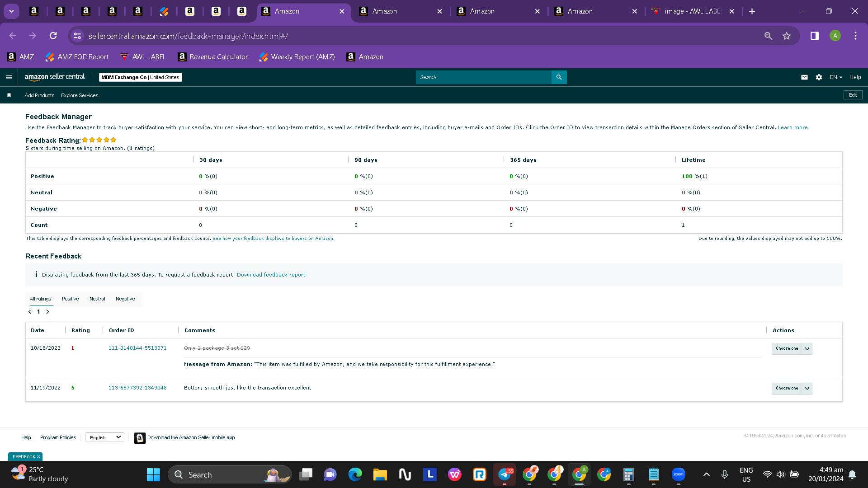The image size is (868, 488).
Task: Click the Edit button in the top bar
Action: coord(853,95)
